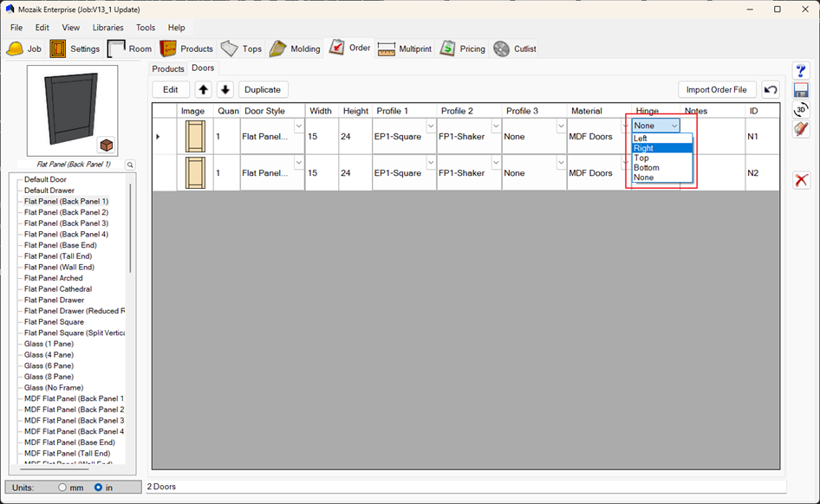Image resolution: width=820 pixels, height=504 pixels.
Task: Click the red X delete icon
Action: pyautogui.click(x=801, y=180)
